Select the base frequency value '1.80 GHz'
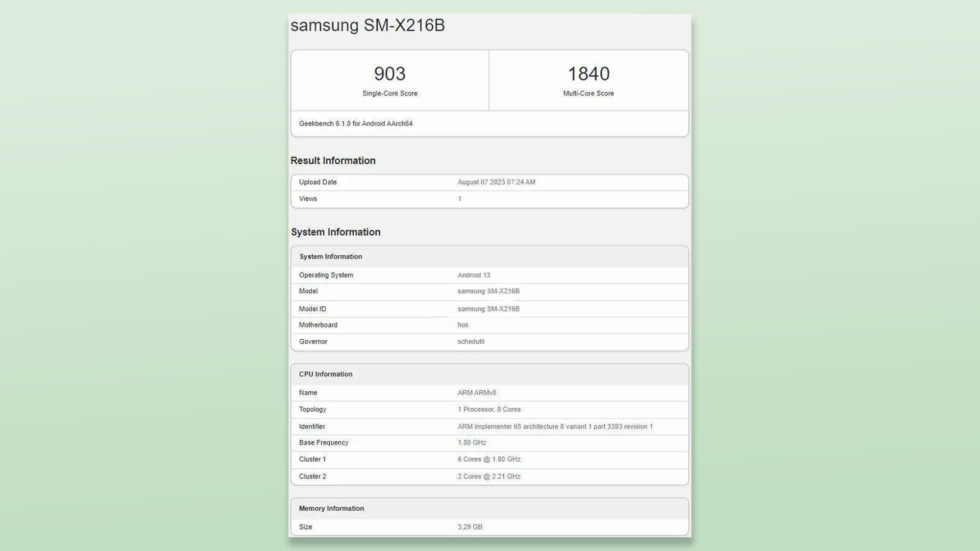 472,443
